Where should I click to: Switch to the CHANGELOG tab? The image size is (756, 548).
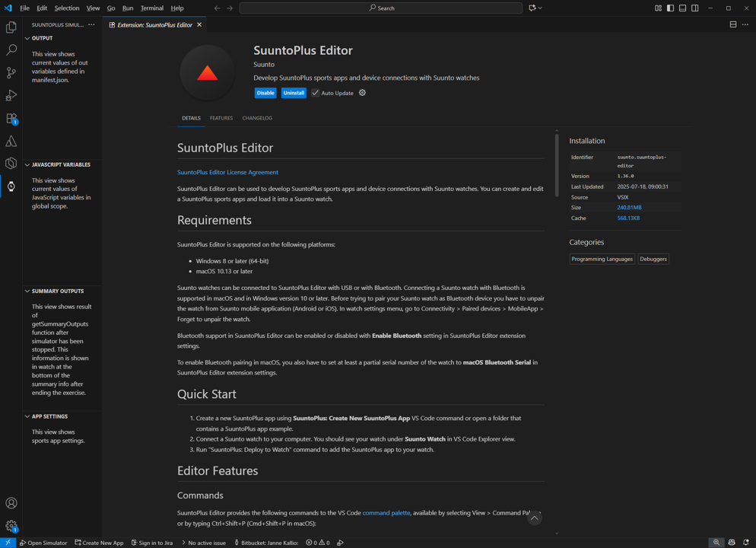257,118
